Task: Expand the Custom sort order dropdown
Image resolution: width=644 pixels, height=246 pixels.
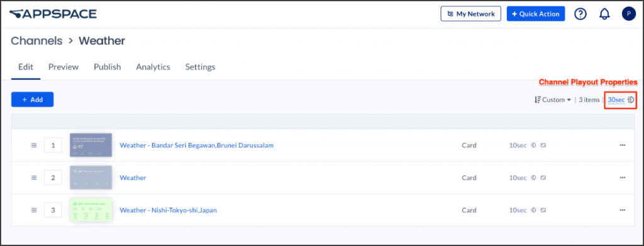Action: point(553,100)
